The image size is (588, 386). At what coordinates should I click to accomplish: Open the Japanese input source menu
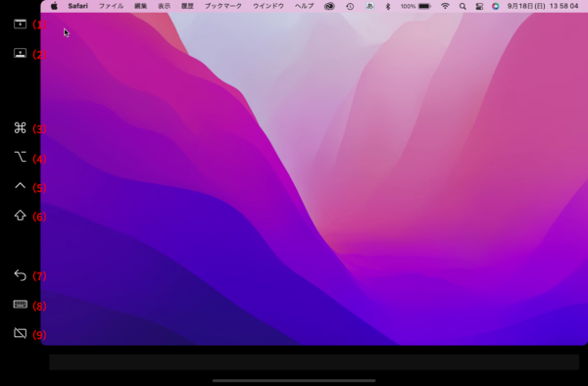[x=369, y=6]
